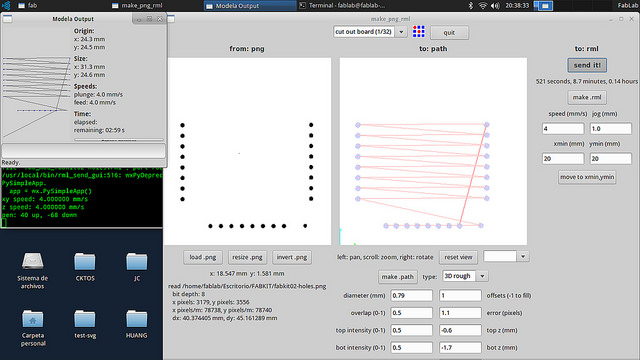The width and height of the screenshot is (640, 360).
Task: Click the speed (mm/s) field
Action: (563, 129)
